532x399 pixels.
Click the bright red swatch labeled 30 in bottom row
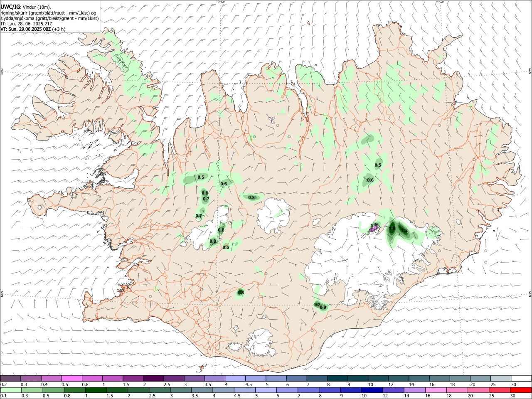coord(520,390)
